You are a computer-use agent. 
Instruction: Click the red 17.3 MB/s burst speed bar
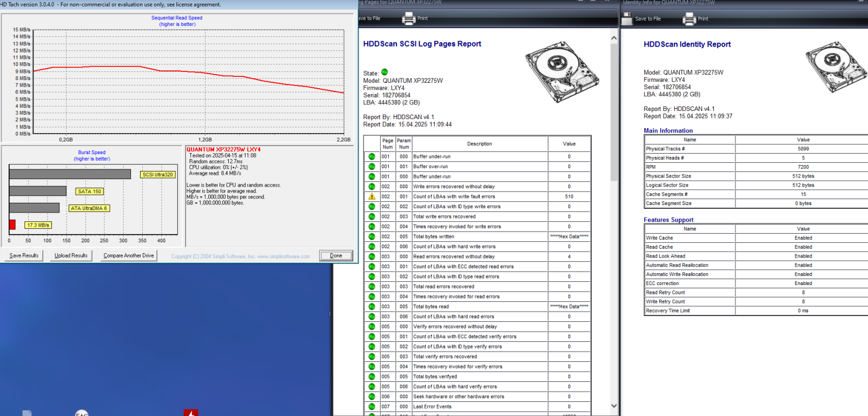(x=12, y=224)
